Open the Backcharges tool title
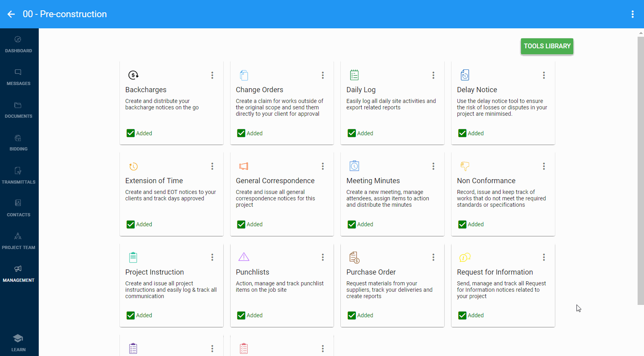Screen dimensions: 644x356 [x=146, y=90]
